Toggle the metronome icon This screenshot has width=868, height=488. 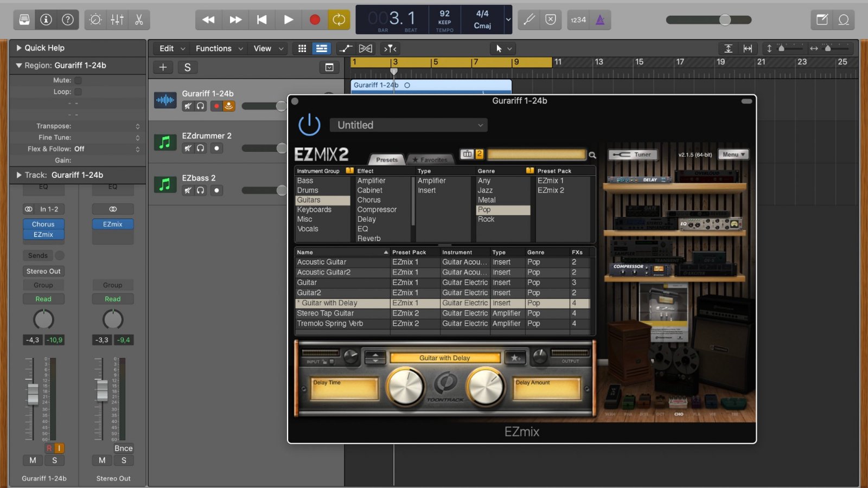(x=600, y=20)
